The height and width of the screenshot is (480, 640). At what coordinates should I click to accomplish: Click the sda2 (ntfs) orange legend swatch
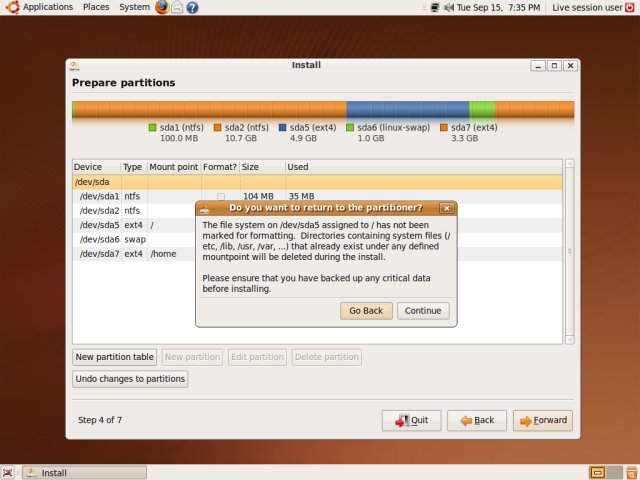tap(218, 128)
